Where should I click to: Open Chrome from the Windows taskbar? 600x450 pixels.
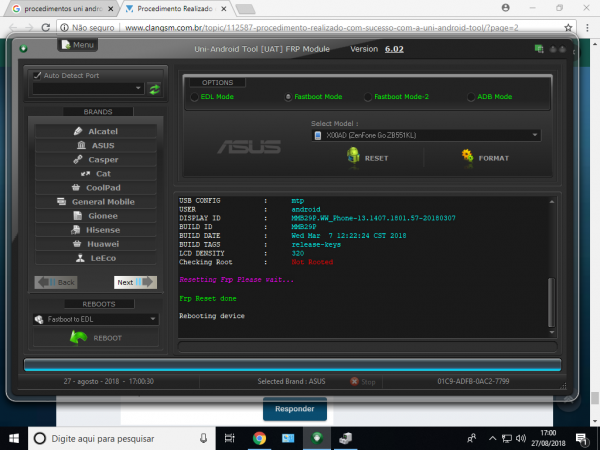coord(259,438)
